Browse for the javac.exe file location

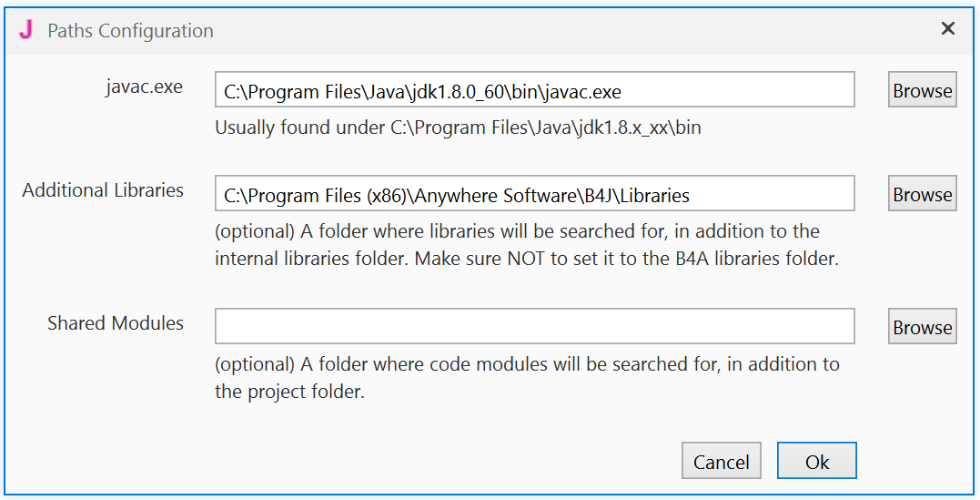pos(922,90)
